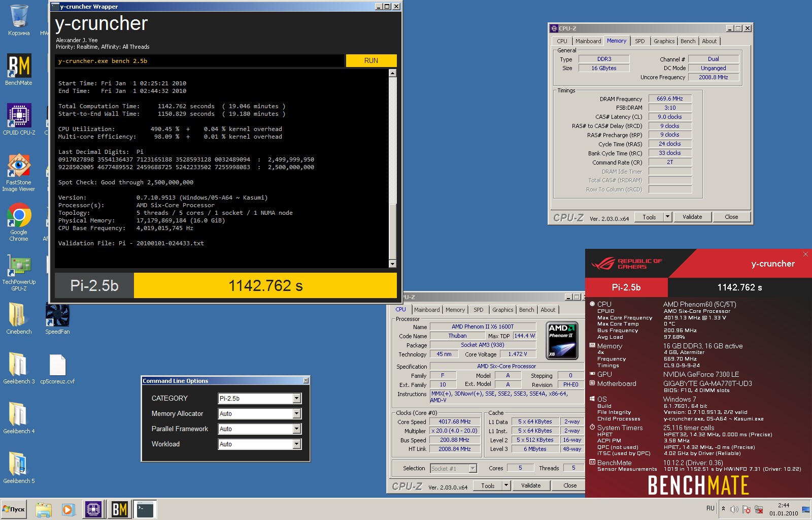The image size is (812, 520).
Task: Open the Geekbench 3 folder
Action: (19, 368)
